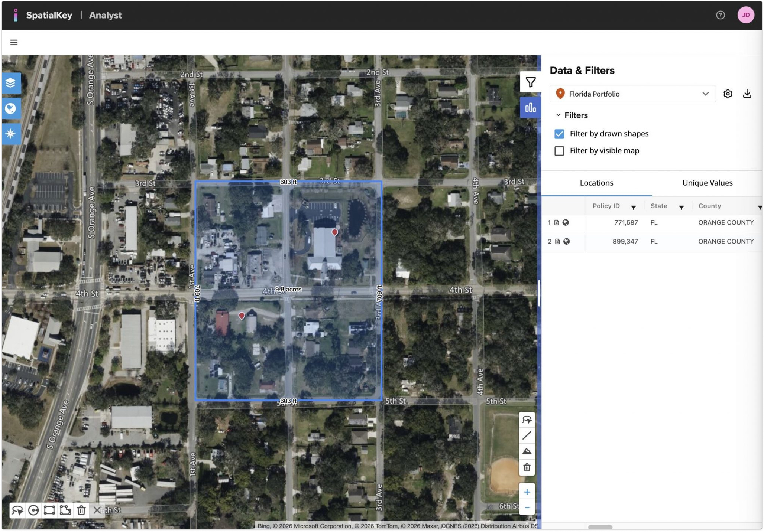Collapse the Filters section
764x532 pixels.
tap(558, 115)
